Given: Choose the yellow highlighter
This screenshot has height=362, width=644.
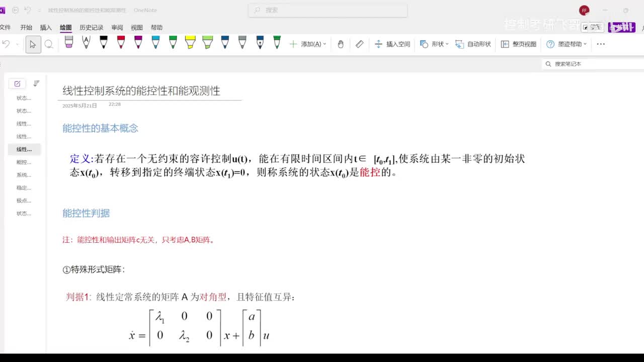Looking at the screenshot, I should [x=190, y=43].
